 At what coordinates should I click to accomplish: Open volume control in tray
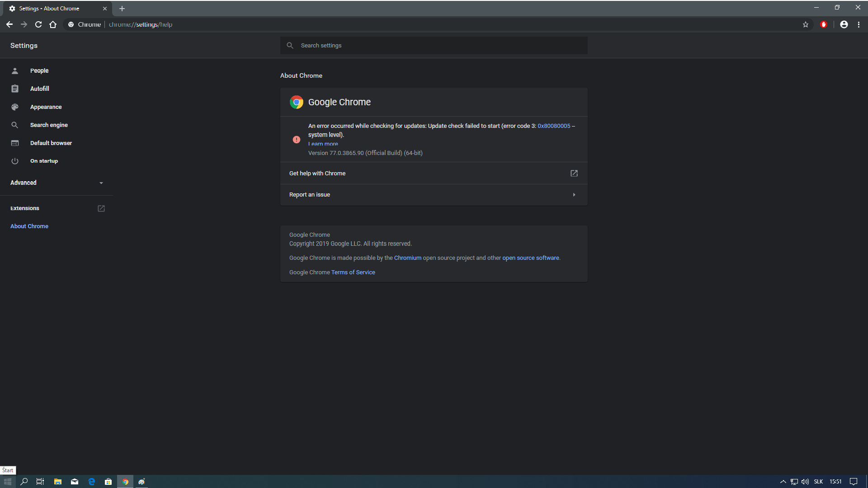[x=805, y=482]
